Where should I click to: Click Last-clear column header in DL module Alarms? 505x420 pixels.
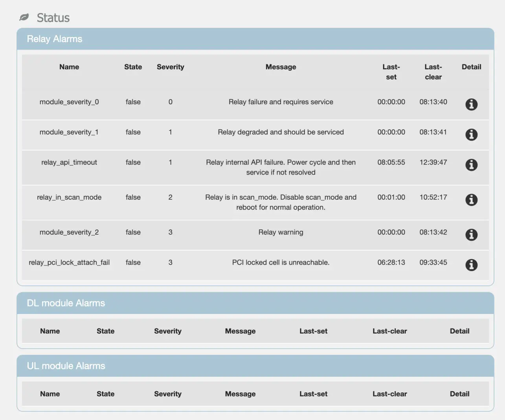click(390, 331)
